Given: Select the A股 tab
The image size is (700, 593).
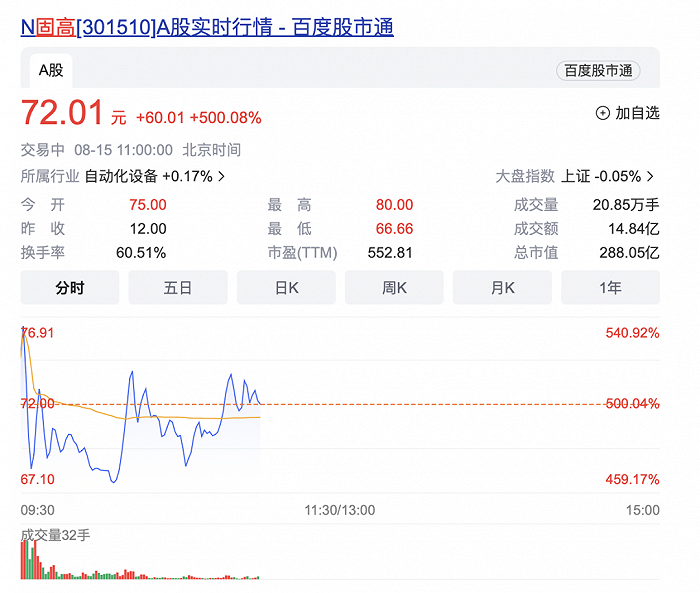Looking at the screenshot, I should (50, 70).
